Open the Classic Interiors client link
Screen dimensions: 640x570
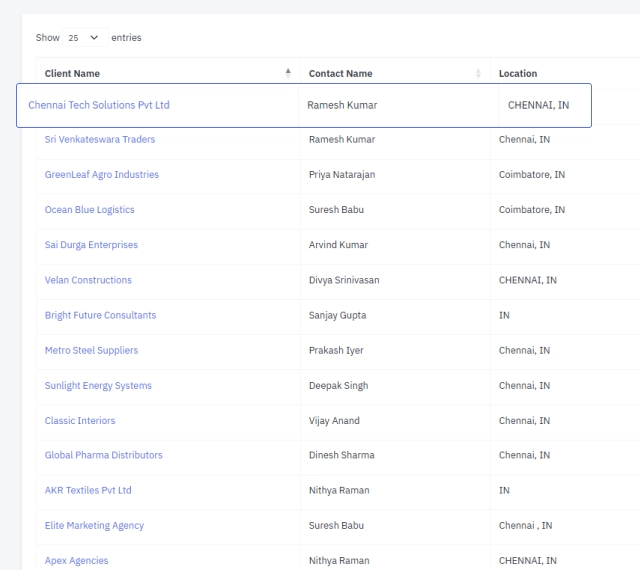(x=80, y=421)
